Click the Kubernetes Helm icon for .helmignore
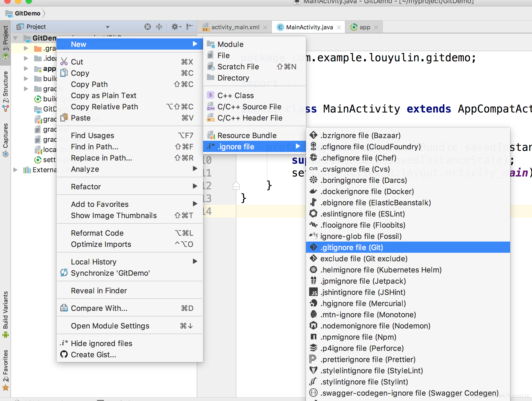532x401 pixels. click(313, 270)
